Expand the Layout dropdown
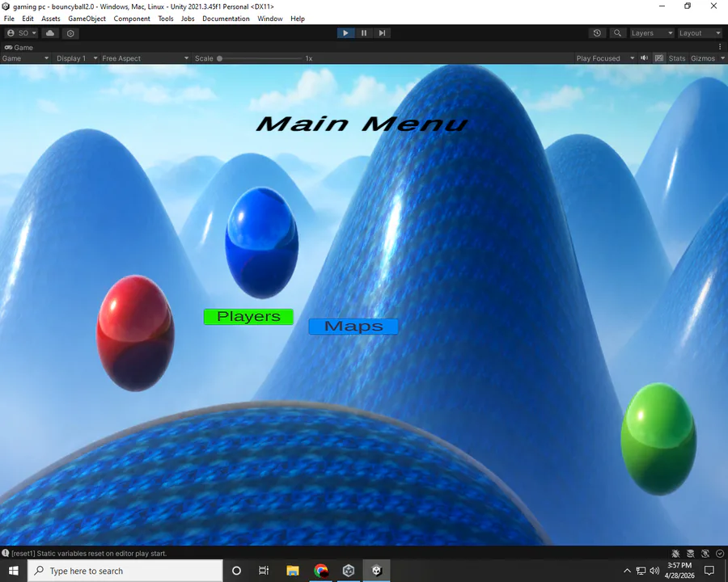The width and height of the screenshot is (728, 582). coord(699,33)
